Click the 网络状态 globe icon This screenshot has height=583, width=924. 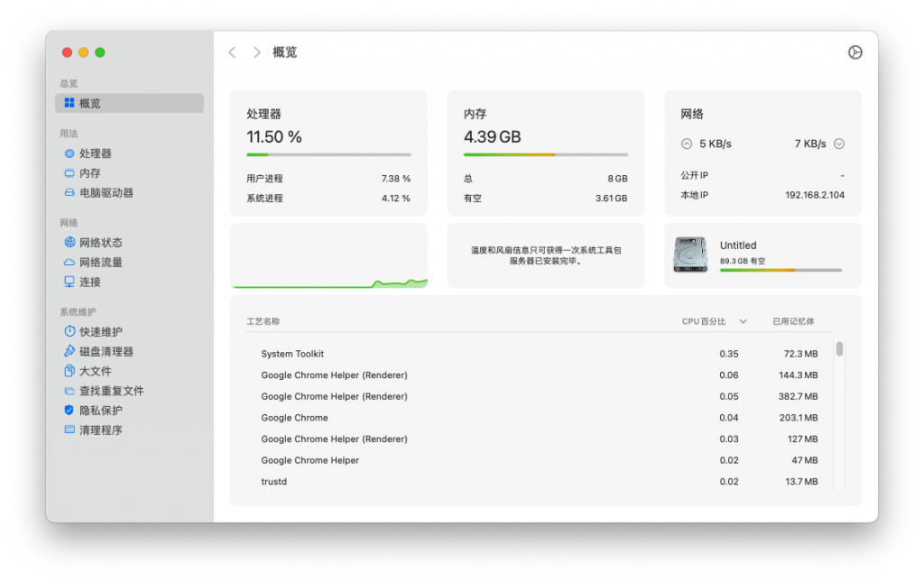[x=69, y=242]
